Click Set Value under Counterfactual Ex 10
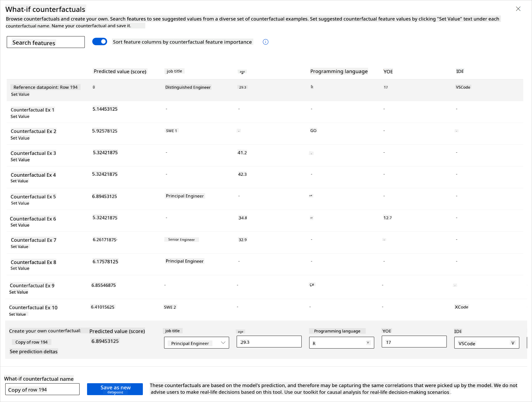Viewport: 532px width, 402px height. coord(17,314)
